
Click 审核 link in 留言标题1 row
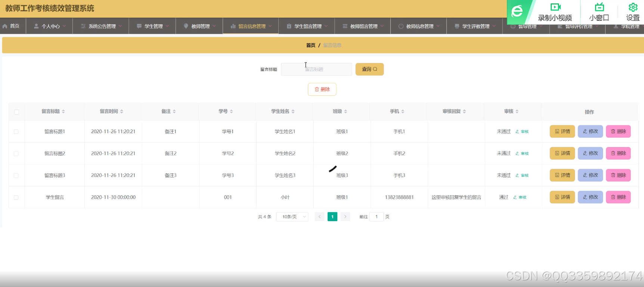pyautogui.click(x=522, y=132)
